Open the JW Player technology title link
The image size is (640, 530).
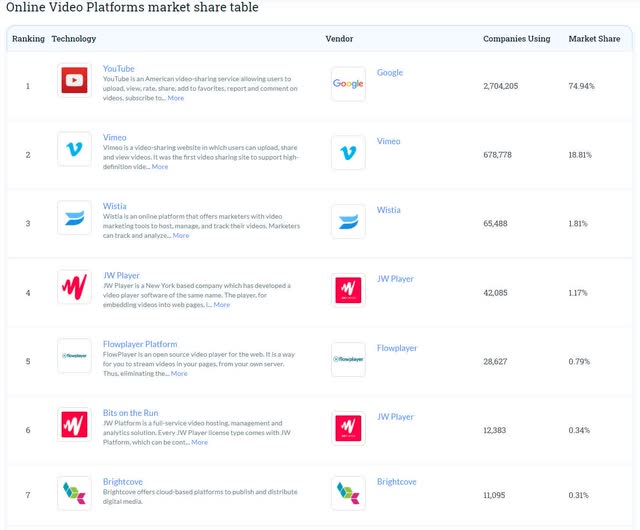121,276
